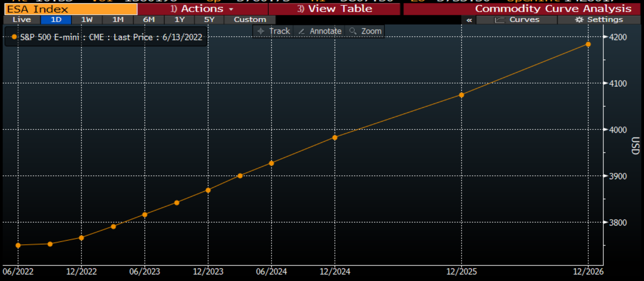Choose the 1Y time range
Viewport: 644px width, 281px height.
click(x=180, y=20)
